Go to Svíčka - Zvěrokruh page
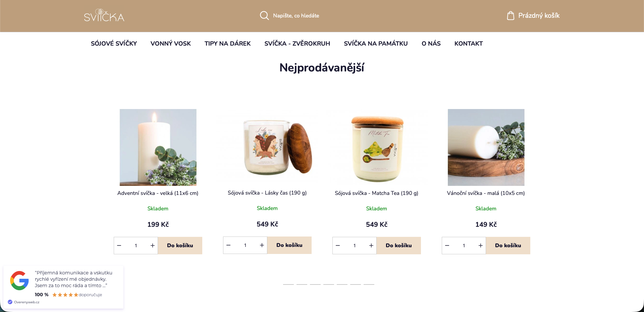The width and height of the screenshot is (644, 312). (x=297, y=44)
